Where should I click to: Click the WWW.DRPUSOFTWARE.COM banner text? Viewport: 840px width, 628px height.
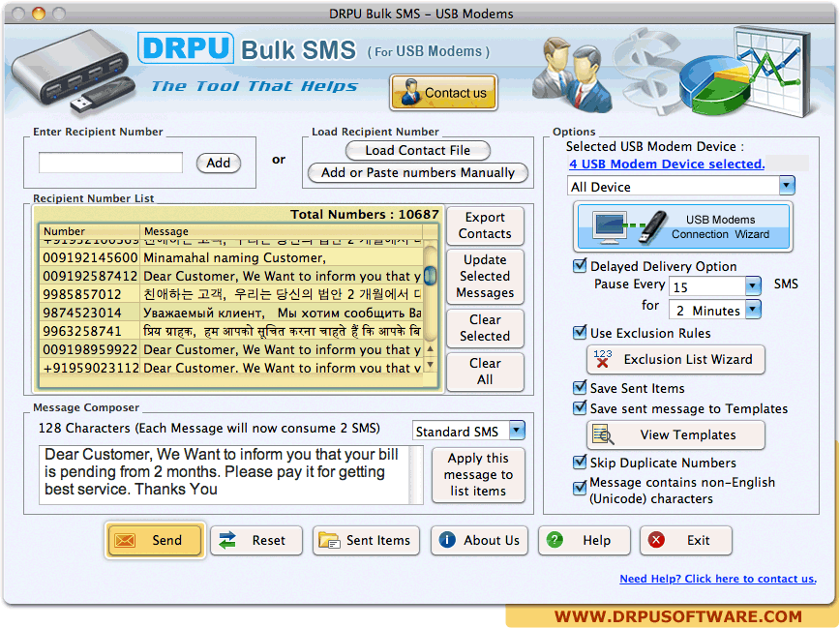[x=677, y=616]
